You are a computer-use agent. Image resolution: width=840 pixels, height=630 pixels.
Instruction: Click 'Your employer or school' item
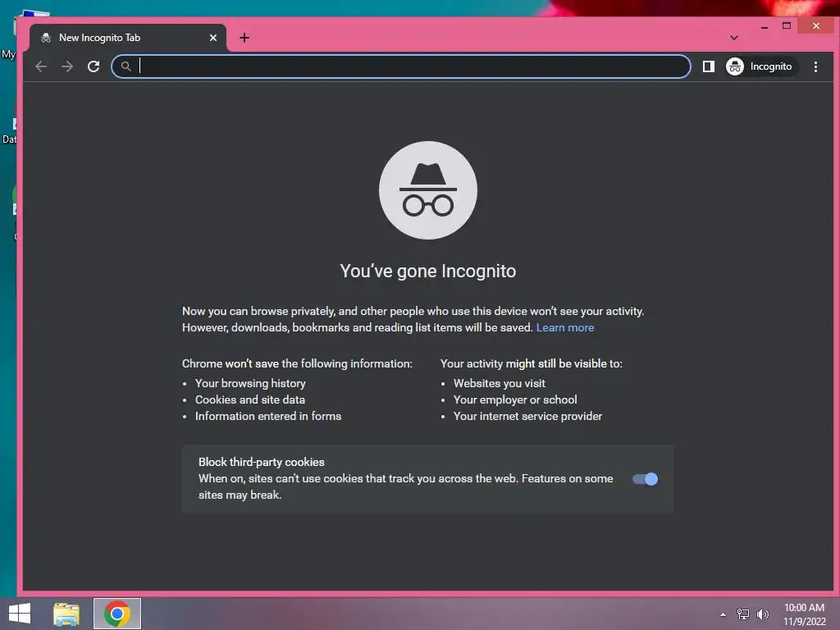(x=515, y=399)
